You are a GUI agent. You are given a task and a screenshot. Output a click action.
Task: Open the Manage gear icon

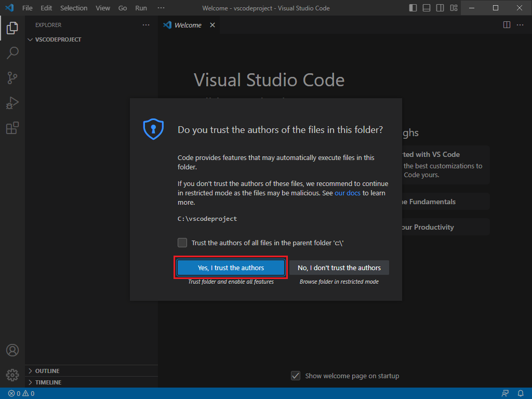pos(12,375)
